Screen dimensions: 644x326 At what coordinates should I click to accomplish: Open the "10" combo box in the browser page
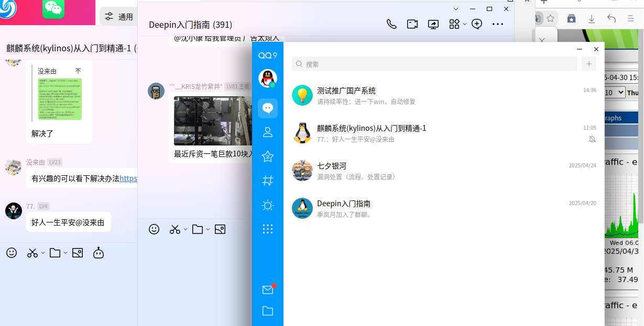[x=615, y=93]
